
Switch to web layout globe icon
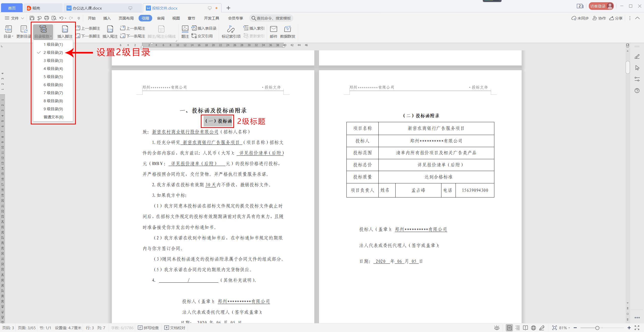[x=533, y=328]
